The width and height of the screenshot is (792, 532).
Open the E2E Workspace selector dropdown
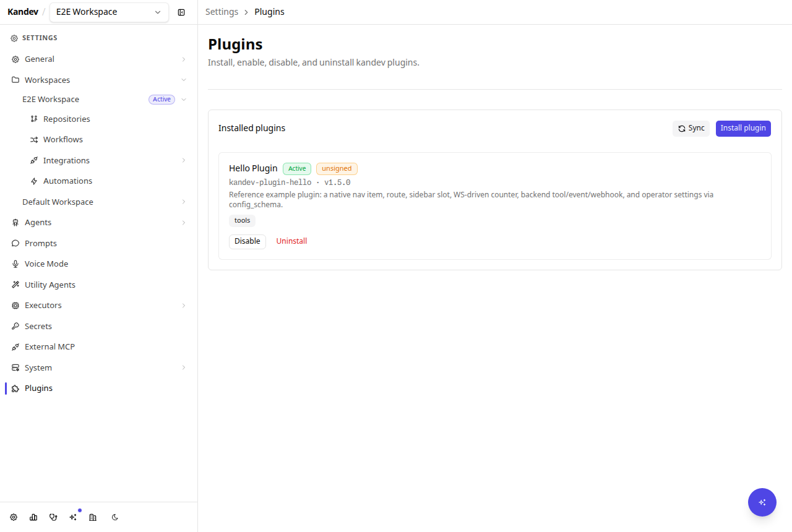[x=109, y=12]
